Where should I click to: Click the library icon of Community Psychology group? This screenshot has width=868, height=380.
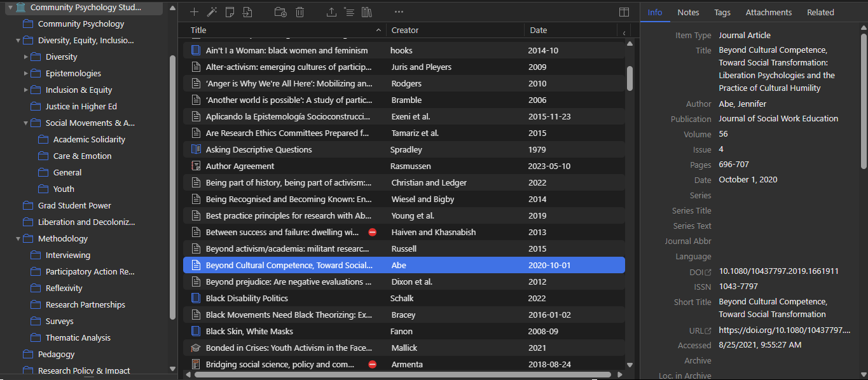click(x=21, y=8)
